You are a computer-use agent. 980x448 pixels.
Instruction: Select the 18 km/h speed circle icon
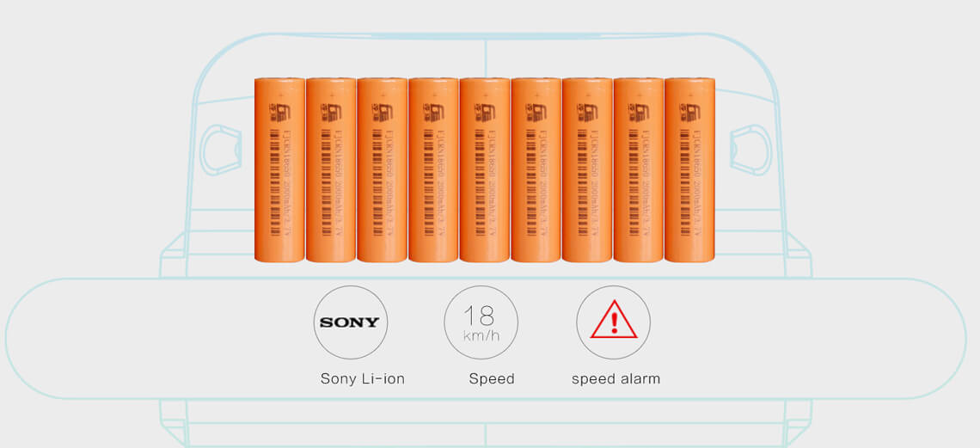(481, 322)
